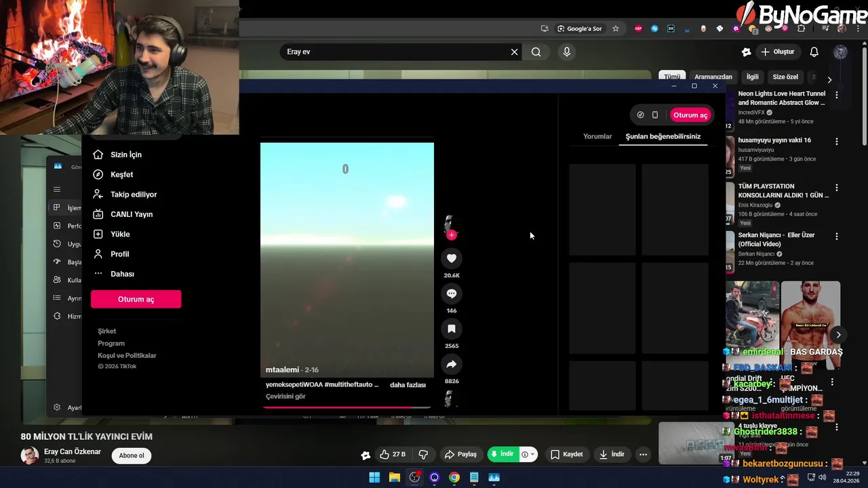
Task: Open comments on the TikTok video (146)
Action: [x=452, y=293]
